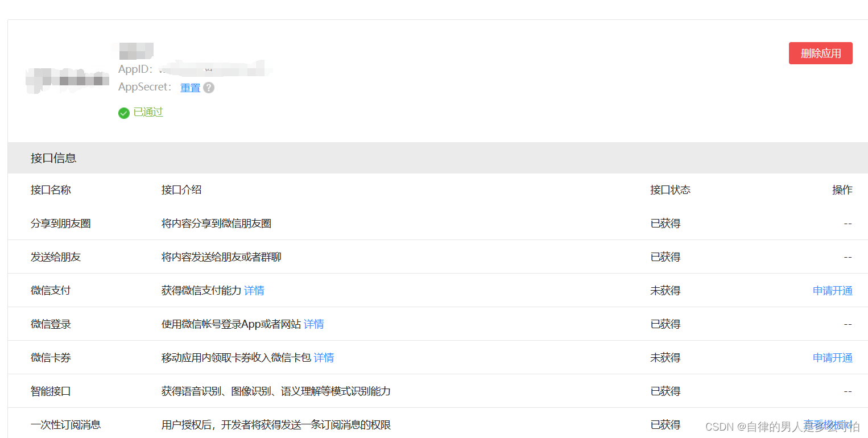
Task: Open 详情 link in the 微信登录 row
Action: point(314,324)
